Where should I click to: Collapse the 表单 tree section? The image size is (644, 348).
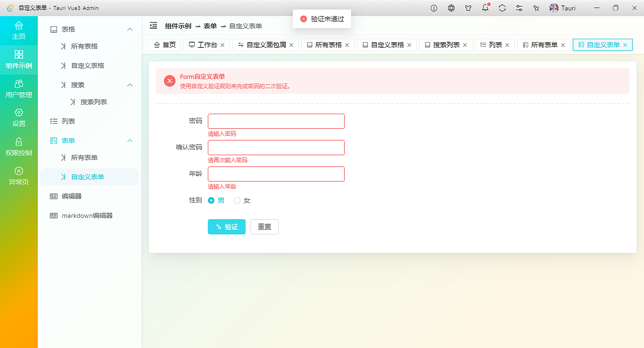tap(130, 141)
